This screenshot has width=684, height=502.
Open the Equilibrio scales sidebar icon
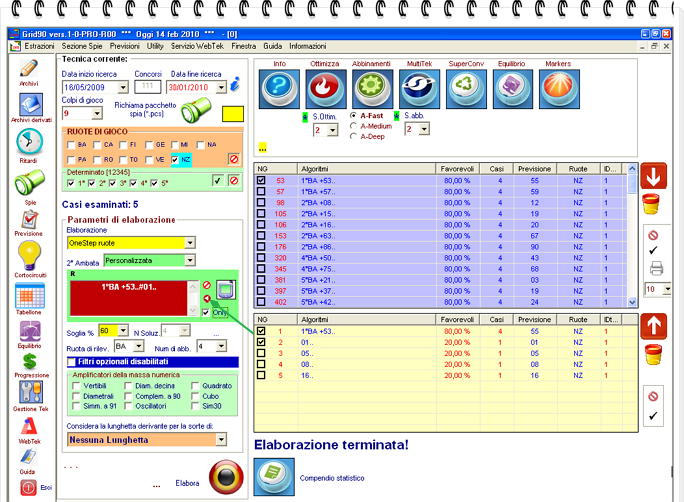[30, 331]
